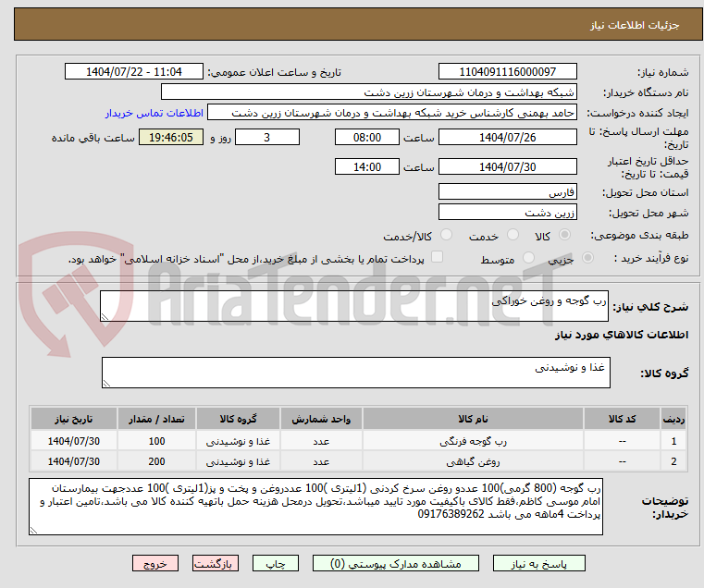Click the جزئیات اطلاعات نیاز header title
This screenshot has height=588, width=704.
coord(635,25)
